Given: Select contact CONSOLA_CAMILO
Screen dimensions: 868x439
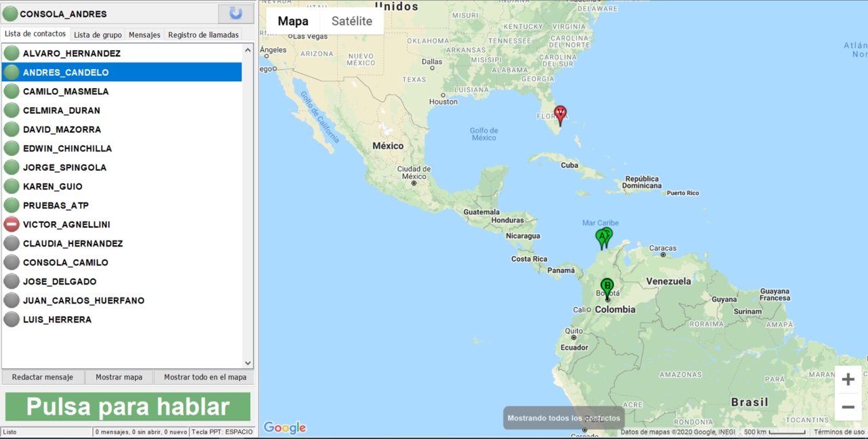Looking at the screenshot, I should tap(122, 262).
